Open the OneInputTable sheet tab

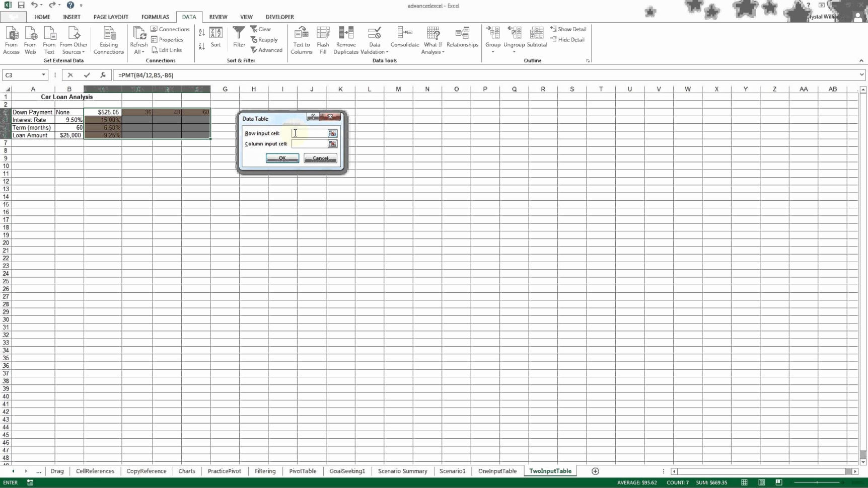497,471
